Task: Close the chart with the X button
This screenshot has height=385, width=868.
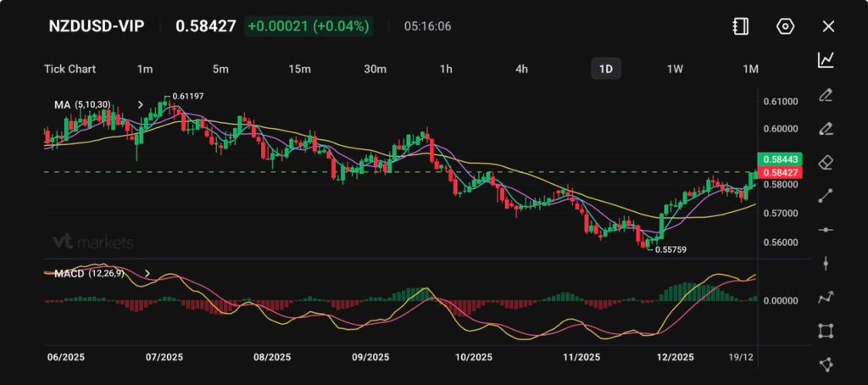Action: 828,26
